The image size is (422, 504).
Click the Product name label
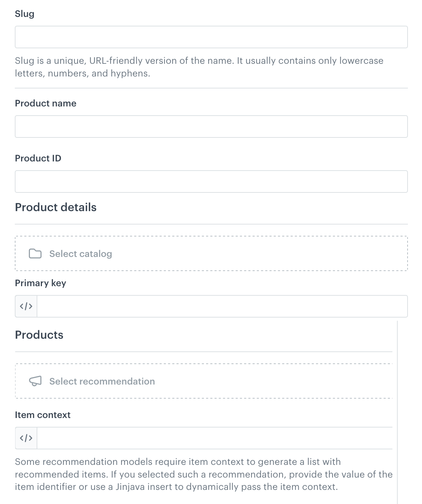[46, 103]
